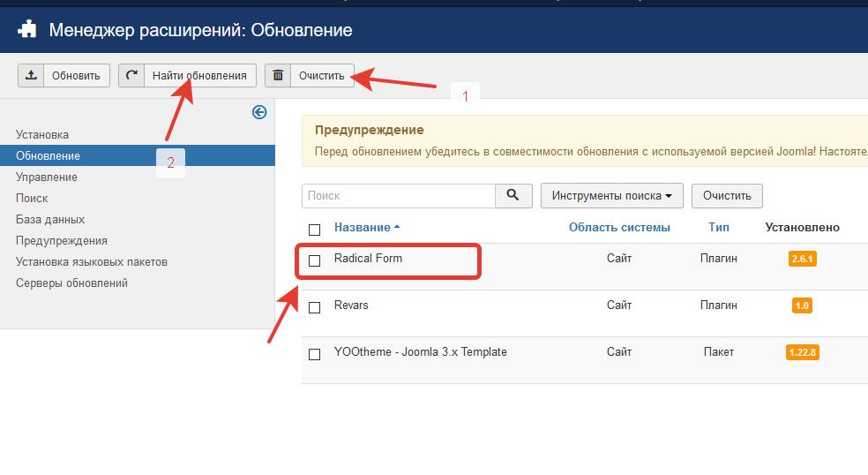Screen dimensions: 868x475
Task: Open Установка in the sidebar menu
Action: click(x=42, y=135)
